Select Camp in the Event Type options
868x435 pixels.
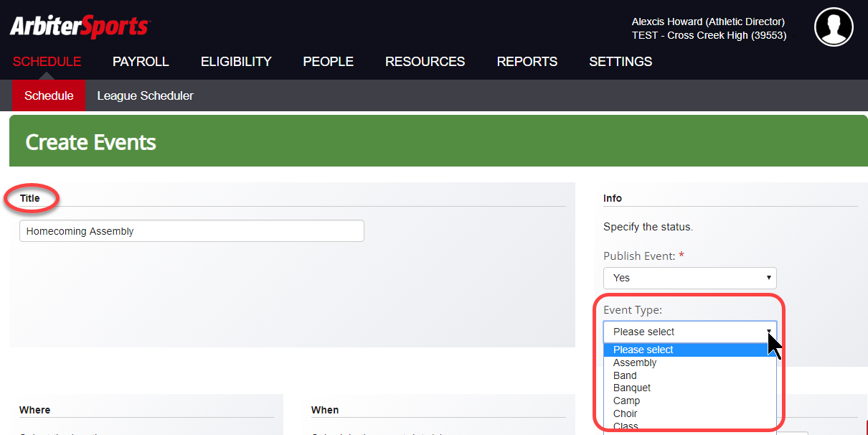pos(626,401)
